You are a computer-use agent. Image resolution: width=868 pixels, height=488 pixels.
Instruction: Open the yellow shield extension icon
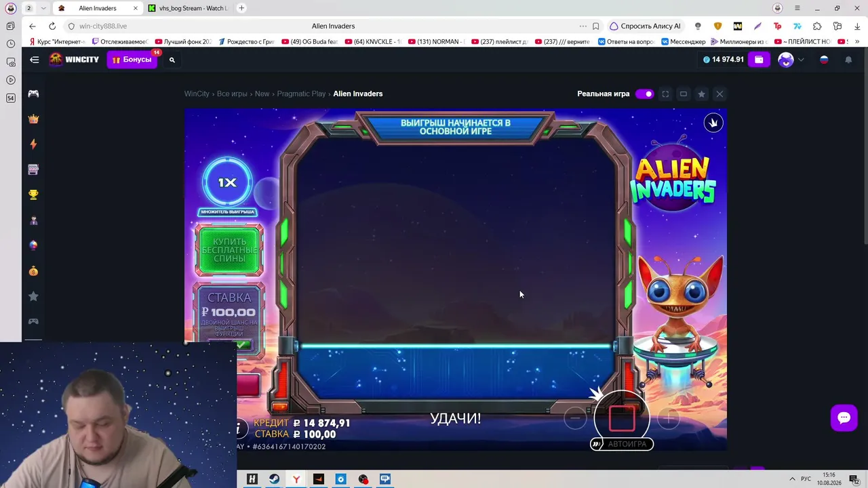(x=717, y=26)
